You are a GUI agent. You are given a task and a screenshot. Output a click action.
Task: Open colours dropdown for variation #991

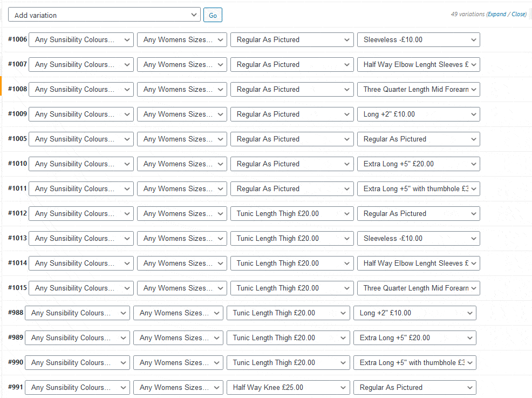pyautogui.click(x=77, y=387)
